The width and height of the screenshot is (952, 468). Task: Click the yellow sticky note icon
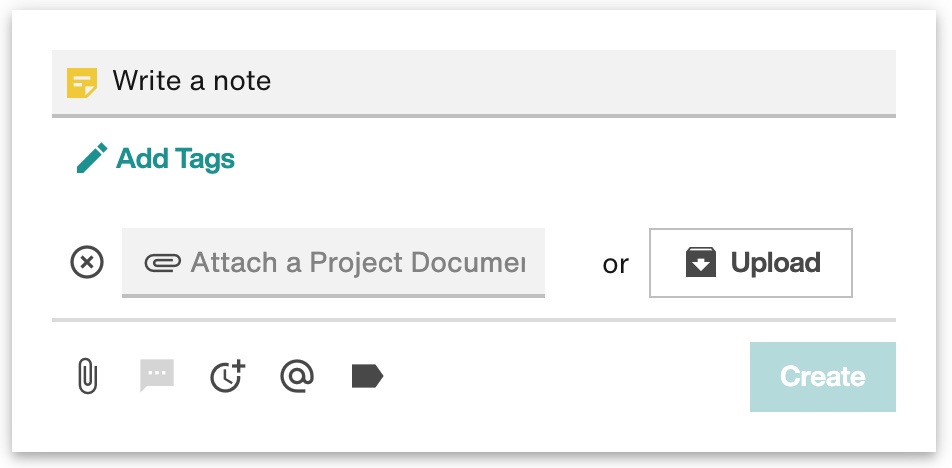[82, 83]
